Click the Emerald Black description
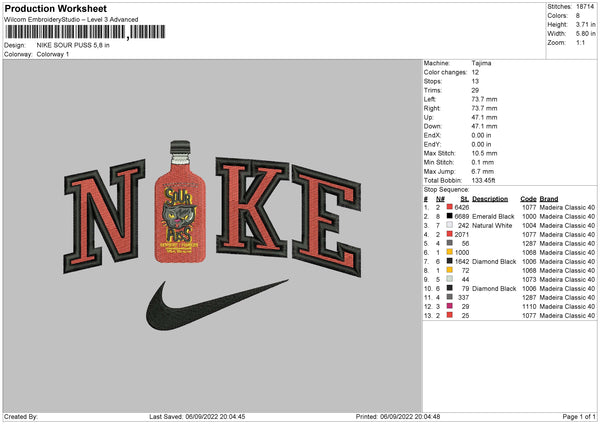 (493, 216)
